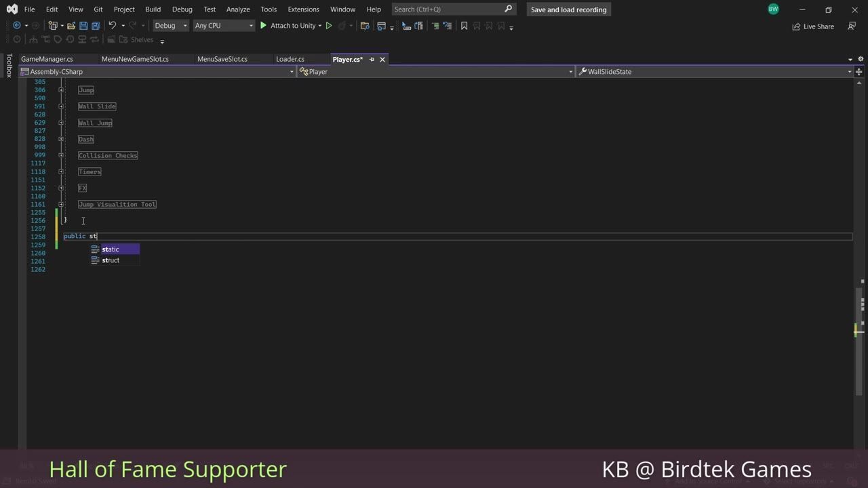Switch to the Loader.cs tab
Viewport: 868px width, 488px height.
(290, 59)
